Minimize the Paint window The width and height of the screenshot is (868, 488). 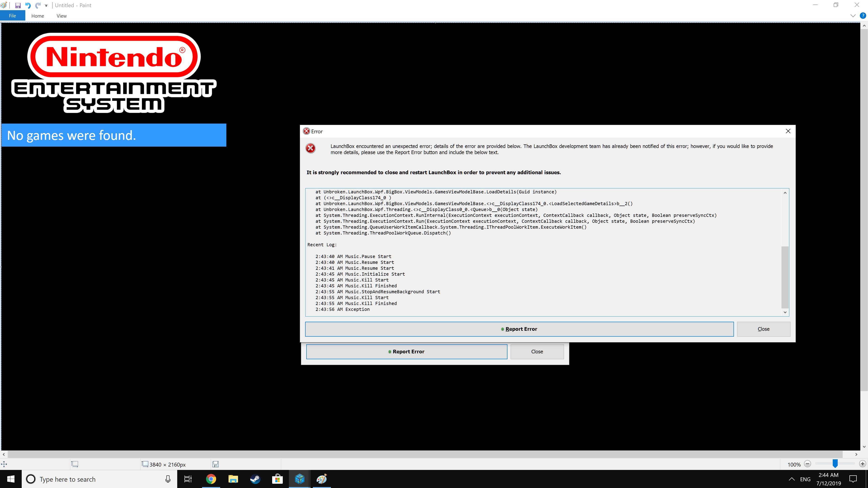(x=815, y=5)
